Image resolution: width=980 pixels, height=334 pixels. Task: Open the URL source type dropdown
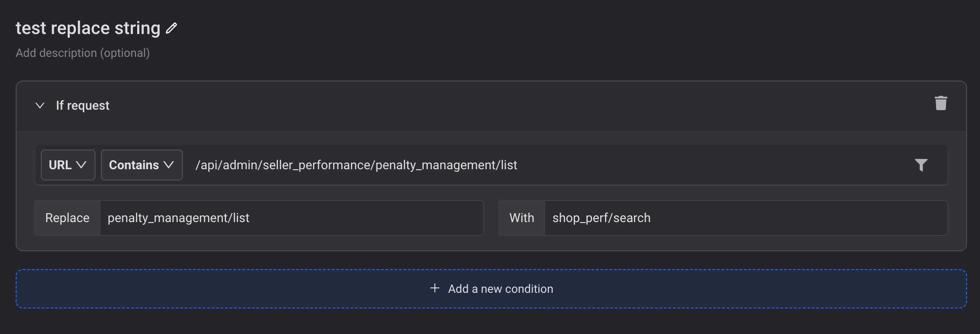(x=68, y=165)
